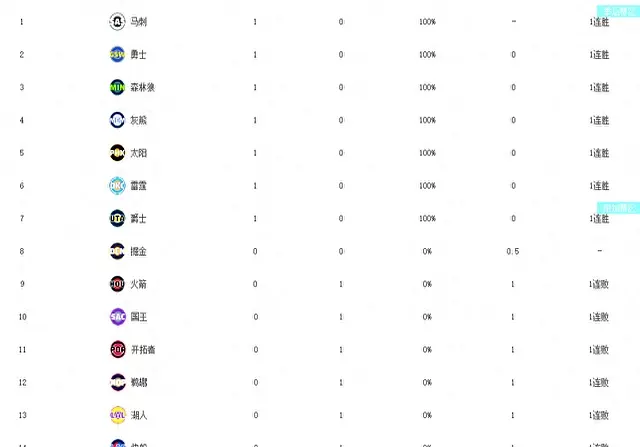This screenshot has width=640, height=447.
Task: Click the cyan zone tag at top right
Action: point(613,9)
